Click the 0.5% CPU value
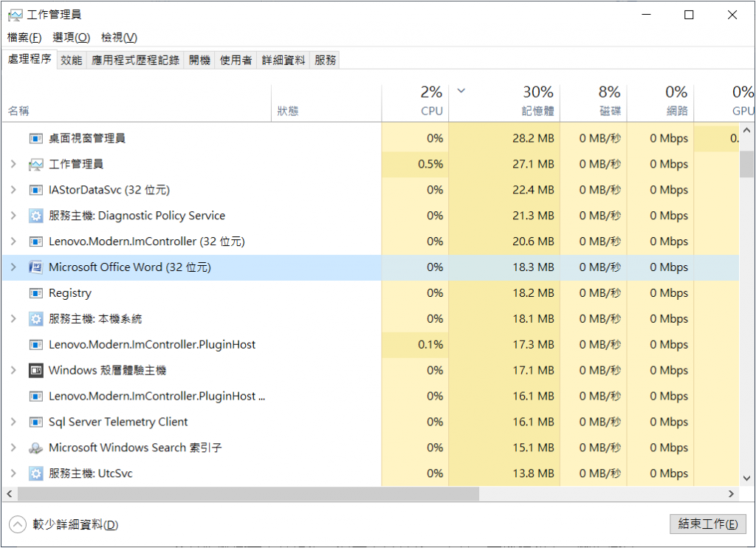The width and height of the screenshot is (756, 548). click(x=430, y=164)
